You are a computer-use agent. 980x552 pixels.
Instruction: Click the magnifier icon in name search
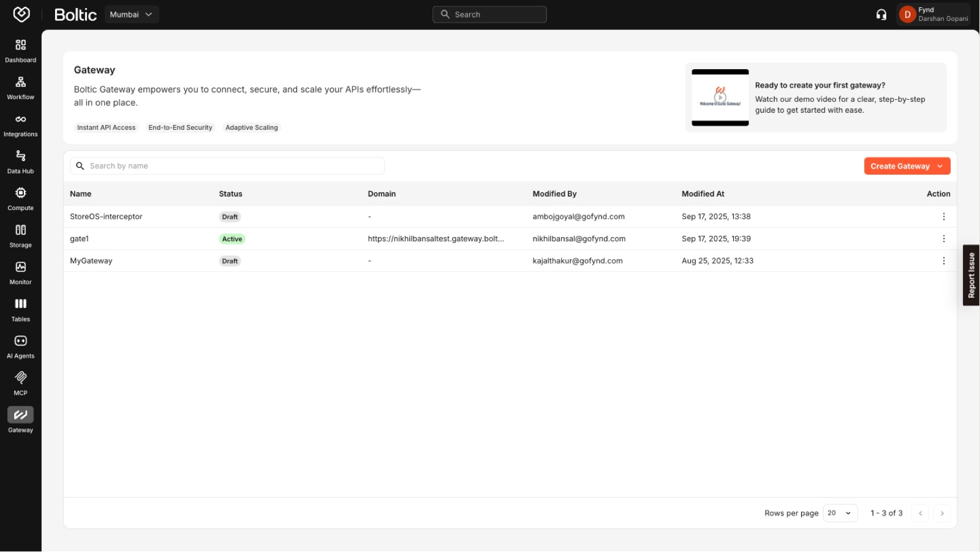tap(80, 166)
